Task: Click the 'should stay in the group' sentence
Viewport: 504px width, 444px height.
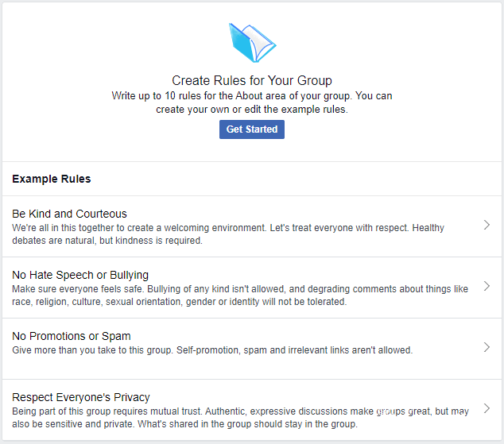Action: [247, 424]
